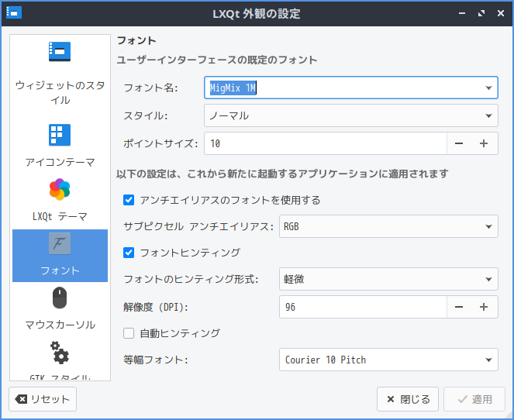Open the フォント名 MigMix 1M dropdown
Screen dimensions: 514x420
click(351, 88)
